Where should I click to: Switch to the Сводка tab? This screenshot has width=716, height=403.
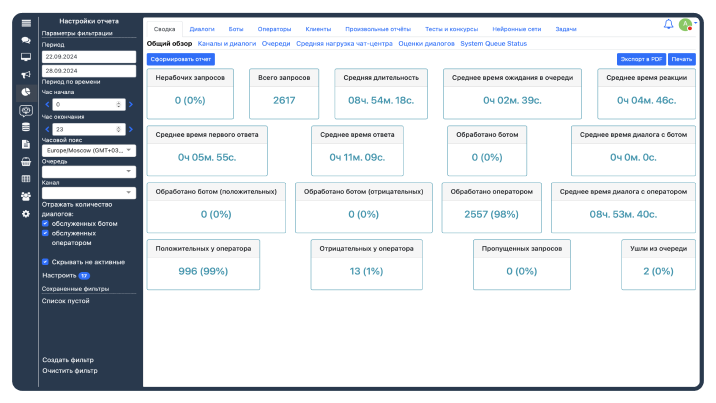pyautogui.click(x=164, y=29)
